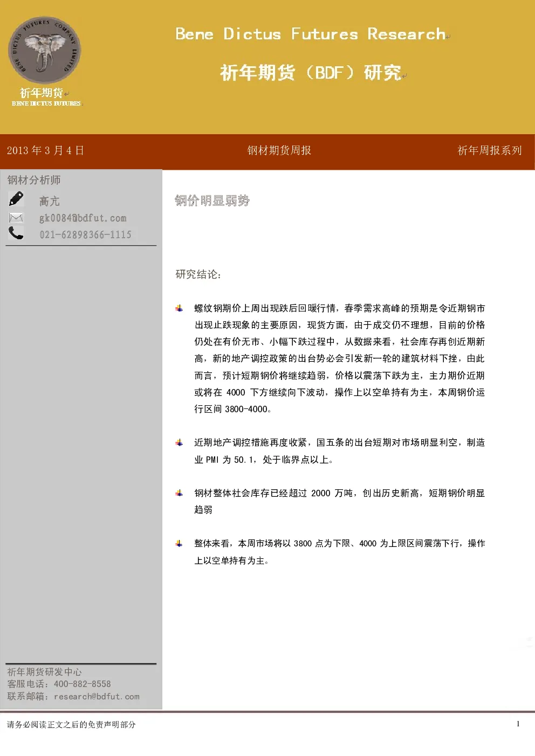Image resolution: width=535 pixels, height=756 pixels.
Task: Click the headline 钢价明显弱势
Action: (212, 201)
